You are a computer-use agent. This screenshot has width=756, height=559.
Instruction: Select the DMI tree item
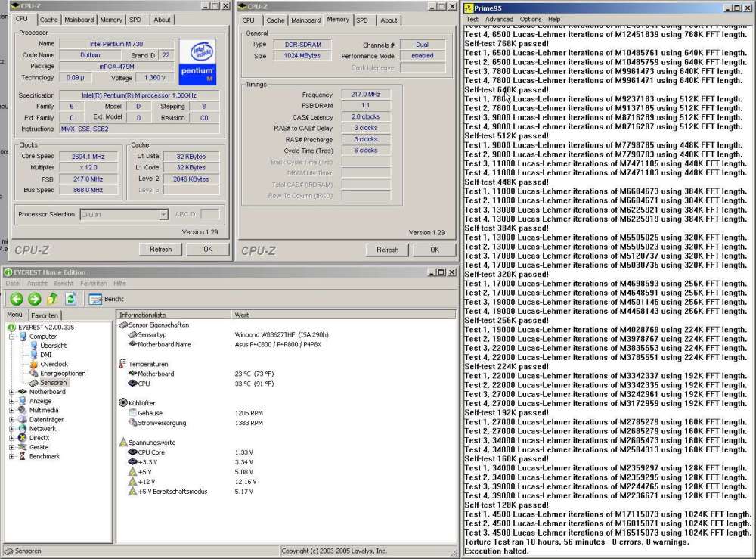[x=46, y=355]
